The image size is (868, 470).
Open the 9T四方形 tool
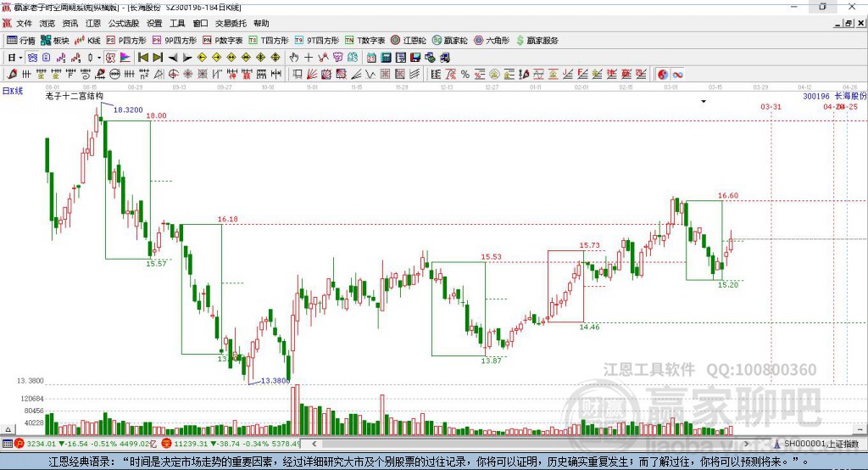[316, 41]
